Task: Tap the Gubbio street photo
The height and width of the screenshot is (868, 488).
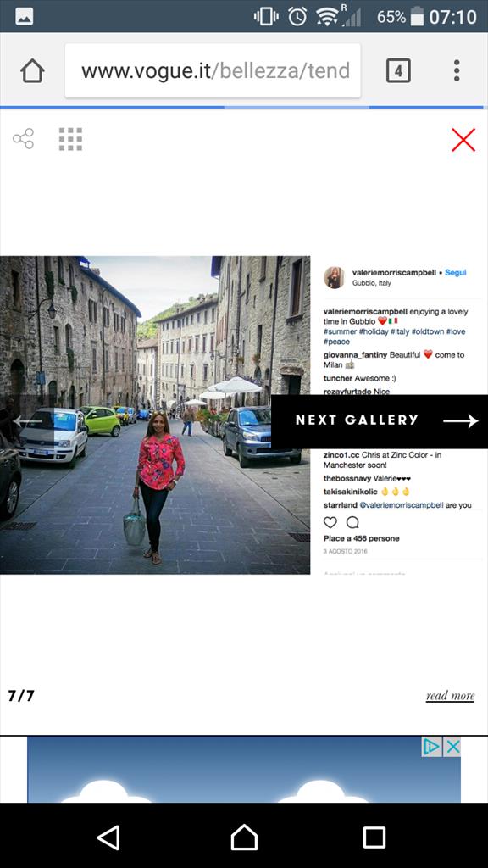Action: [x=155, y=415]
